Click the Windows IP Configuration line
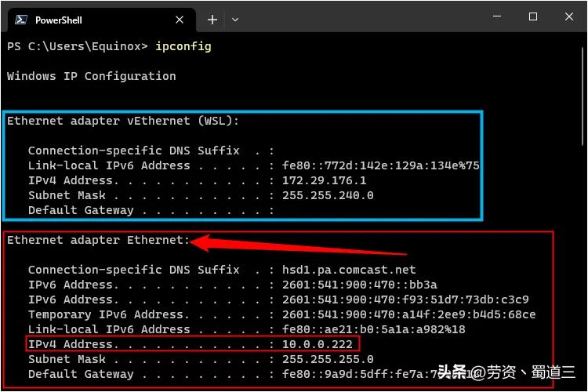The image size is (588, 392). click(91, 76)
